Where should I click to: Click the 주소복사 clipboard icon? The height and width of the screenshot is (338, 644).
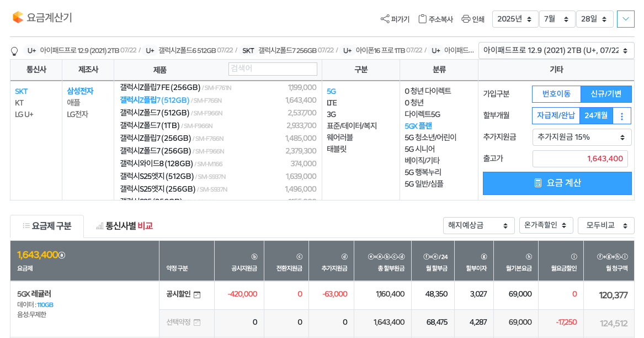click(x=422, y=19)
